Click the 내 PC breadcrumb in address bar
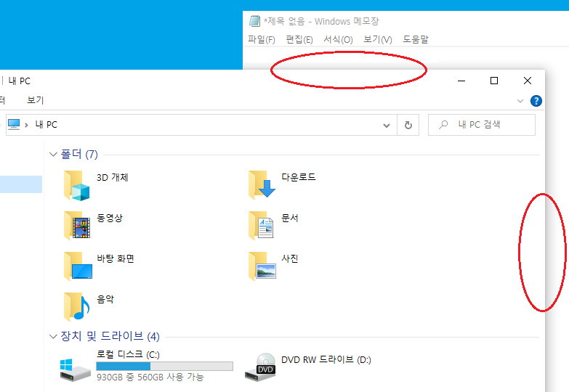This screenshot has height=392, width=569. pos(46,125)
